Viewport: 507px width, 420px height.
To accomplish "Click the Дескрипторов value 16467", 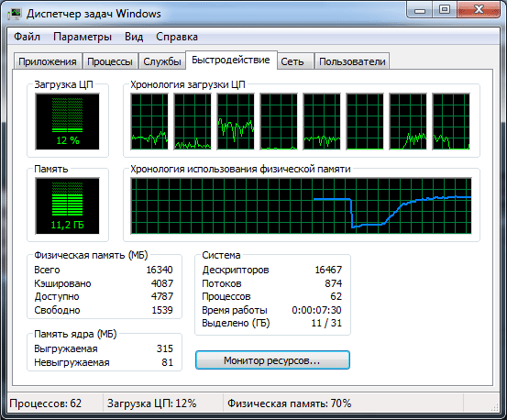I will click(x=328, y=270).
